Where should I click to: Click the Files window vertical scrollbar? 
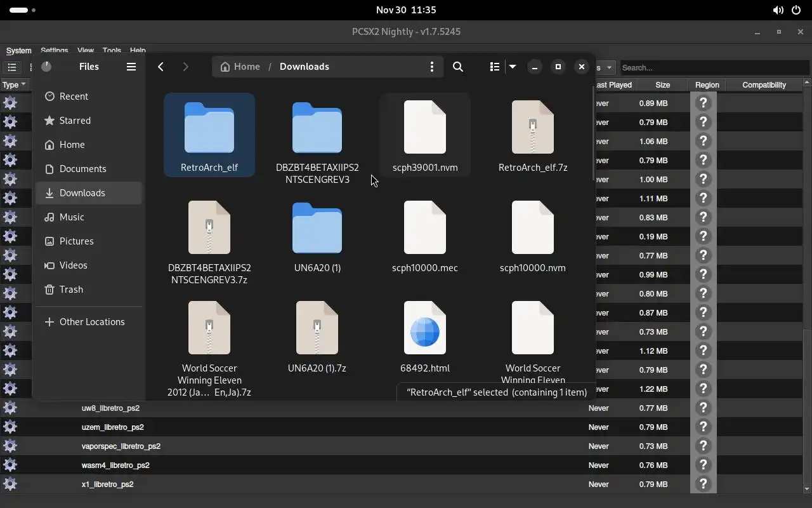pos(594,132)
